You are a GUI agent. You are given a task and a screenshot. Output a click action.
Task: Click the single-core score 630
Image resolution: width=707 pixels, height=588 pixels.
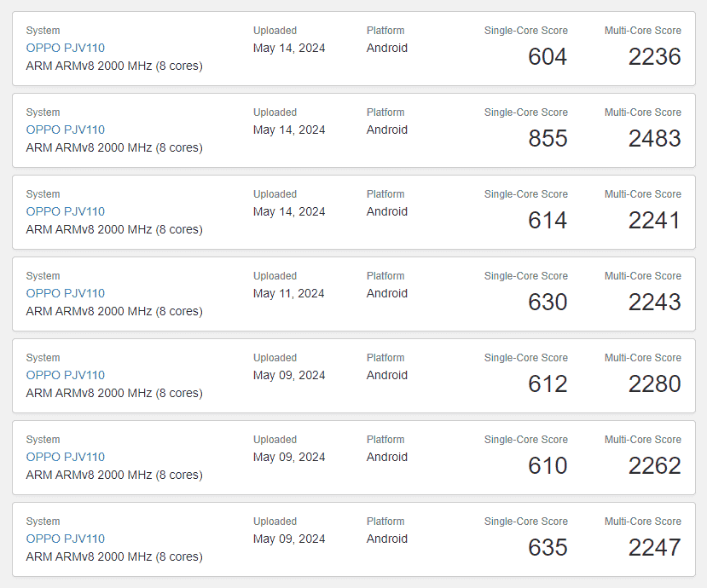(x=548, y=303)
